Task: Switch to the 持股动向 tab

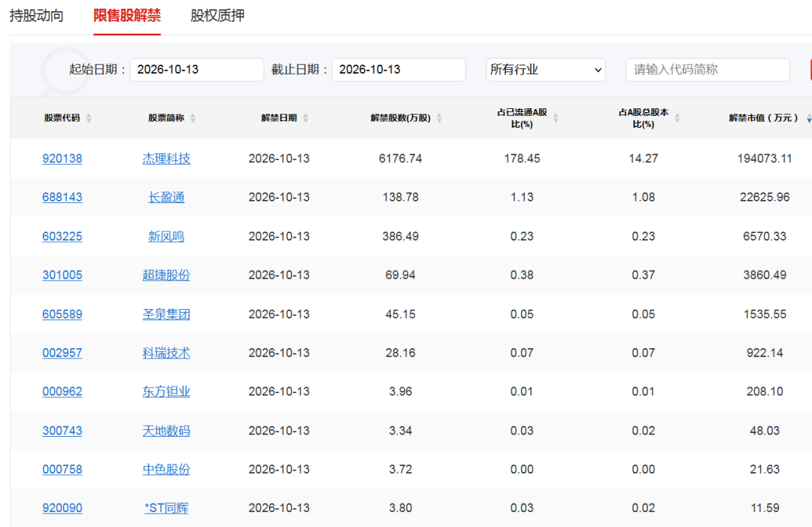Action: coord(36,16)
